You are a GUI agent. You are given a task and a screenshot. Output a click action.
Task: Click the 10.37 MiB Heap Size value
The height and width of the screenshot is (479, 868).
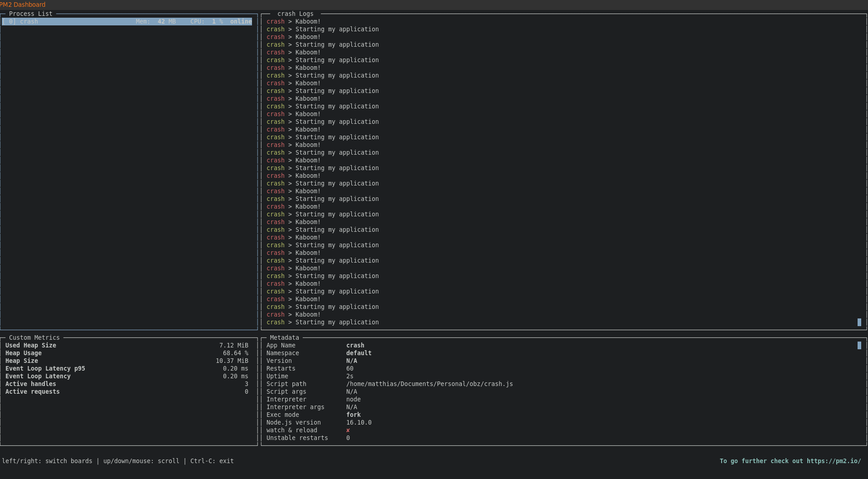tap(232, 361)
